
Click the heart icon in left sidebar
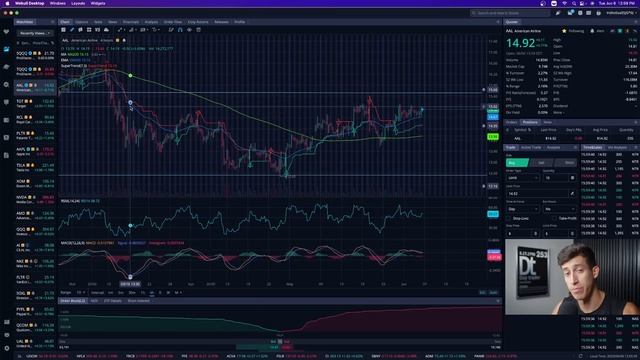click(6, 31)
